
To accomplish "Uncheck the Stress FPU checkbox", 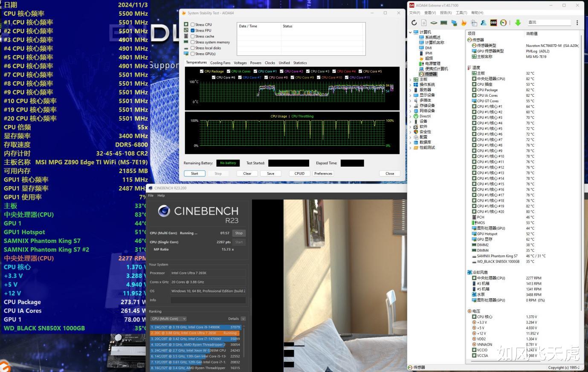I will tap(193, 31).
